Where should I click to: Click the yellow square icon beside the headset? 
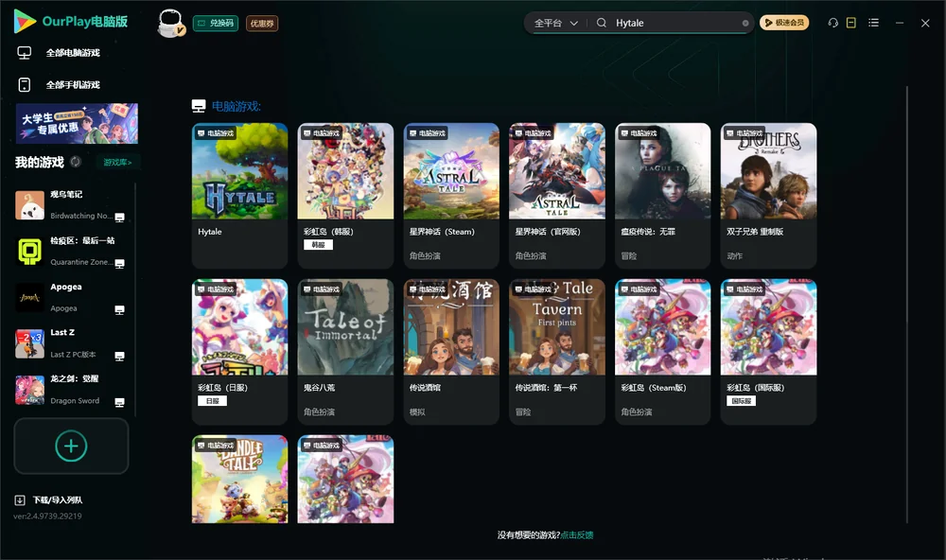(851, 23)
